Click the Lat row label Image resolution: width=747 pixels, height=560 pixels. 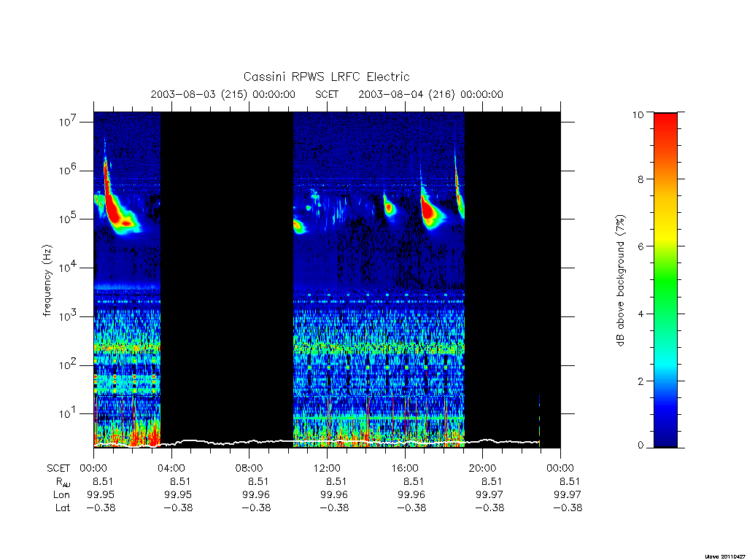point(63,507)
